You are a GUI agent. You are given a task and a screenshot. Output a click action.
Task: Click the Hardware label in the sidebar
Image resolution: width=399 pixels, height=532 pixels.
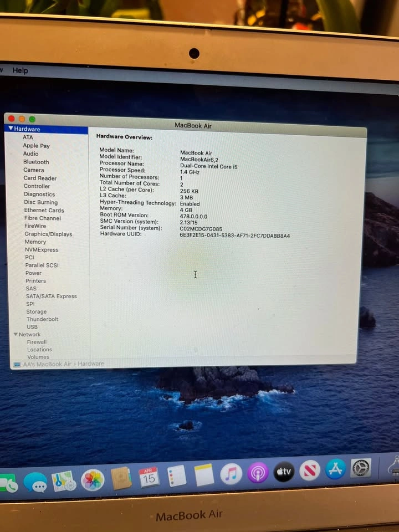coord(27,129)
